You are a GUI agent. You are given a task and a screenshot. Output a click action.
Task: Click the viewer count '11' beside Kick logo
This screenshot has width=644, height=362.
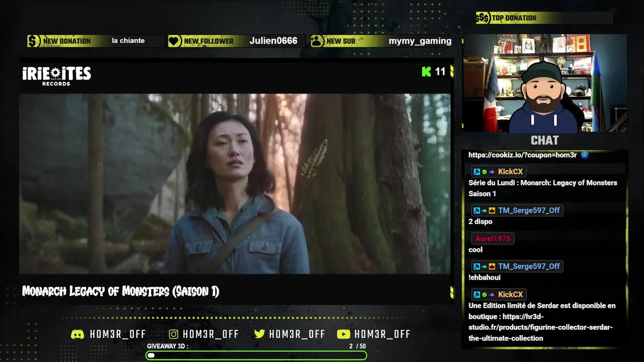[x=440, y=72]
